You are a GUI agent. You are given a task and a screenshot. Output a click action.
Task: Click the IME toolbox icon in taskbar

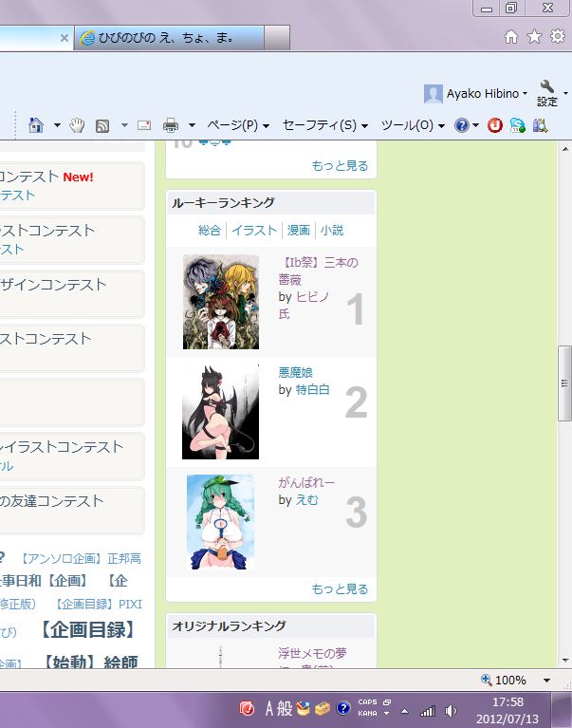tap(323, 708)
